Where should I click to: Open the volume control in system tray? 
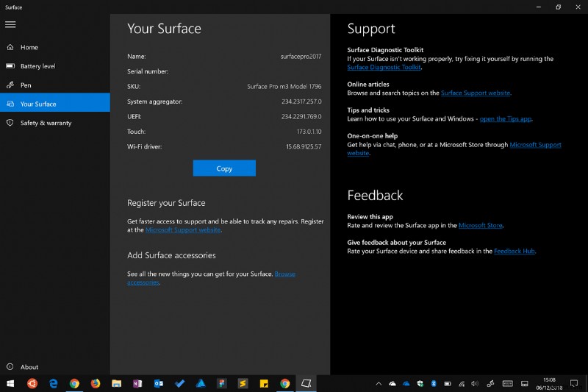(475, 384)
